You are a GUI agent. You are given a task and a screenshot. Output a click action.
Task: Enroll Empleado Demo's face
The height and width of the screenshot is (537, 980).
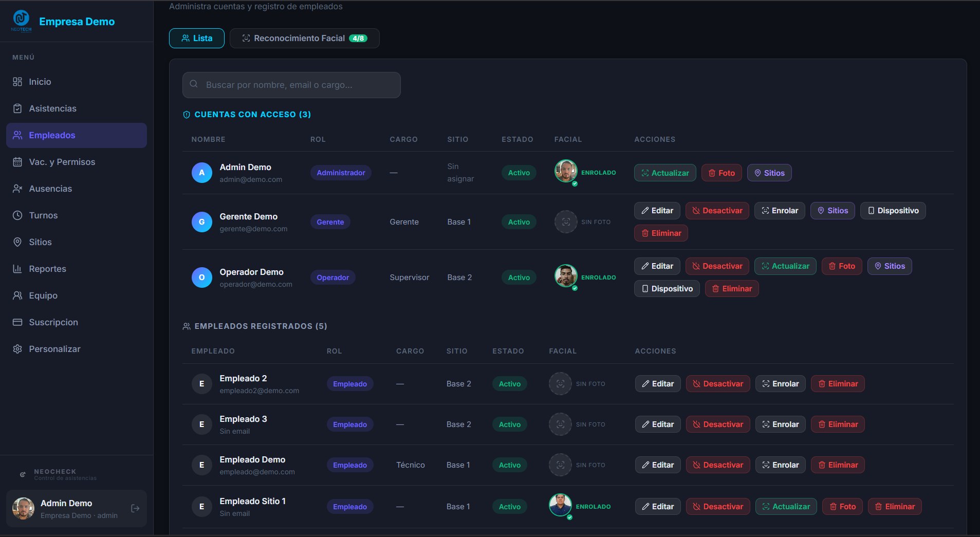780,465
